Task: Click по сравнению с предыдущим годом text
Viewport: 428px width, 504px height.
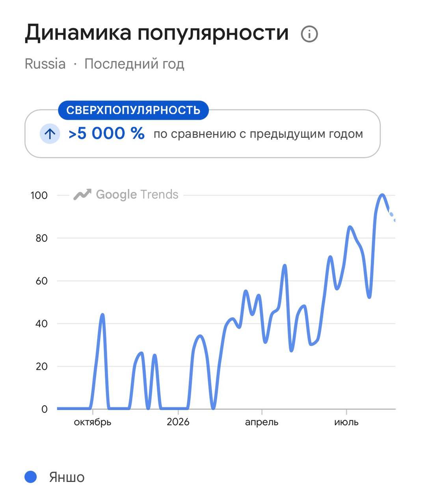Action: pyautogui.click(x=258, y=134)
